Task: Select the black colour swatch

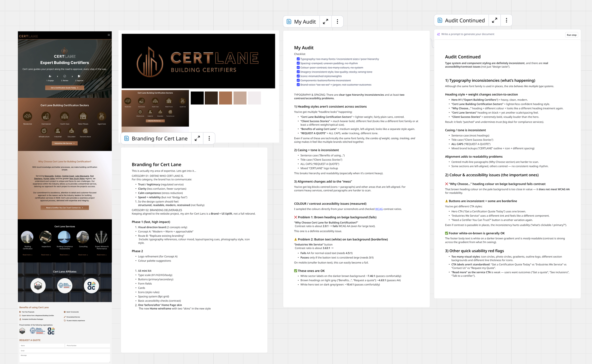Action: coord(197,98)
